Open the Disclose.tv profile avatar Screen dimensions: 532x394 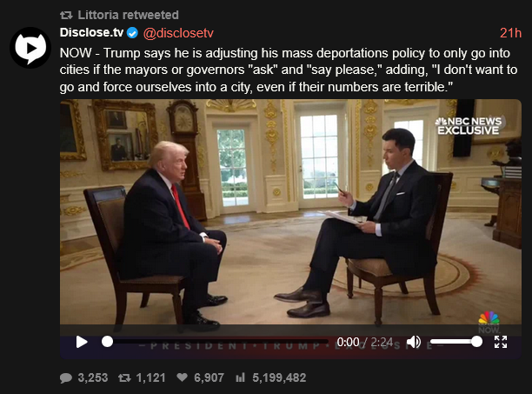tap(30, 48)
